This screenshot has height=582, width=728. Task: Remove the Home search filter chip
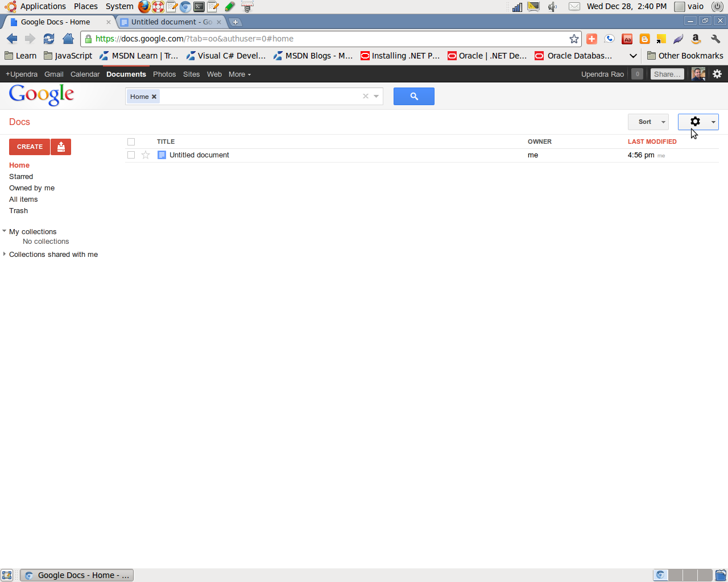[154, 97]
